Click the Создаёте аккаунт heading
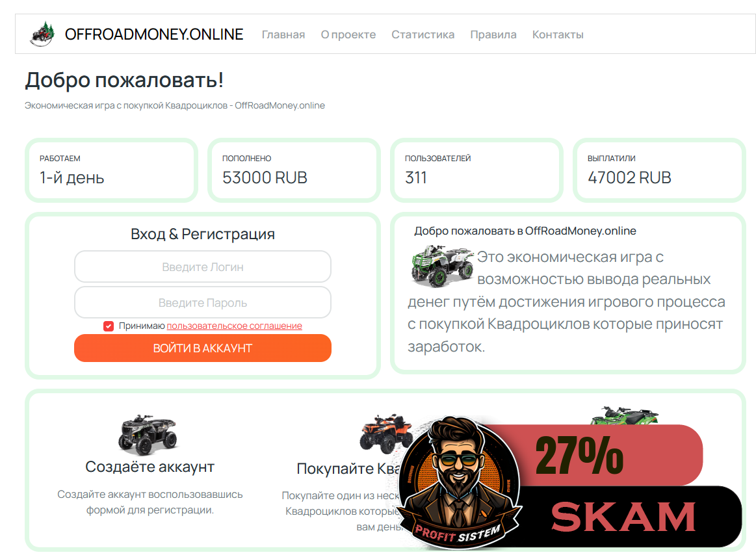This screenshot has height=557, width=756. [150, 467]
